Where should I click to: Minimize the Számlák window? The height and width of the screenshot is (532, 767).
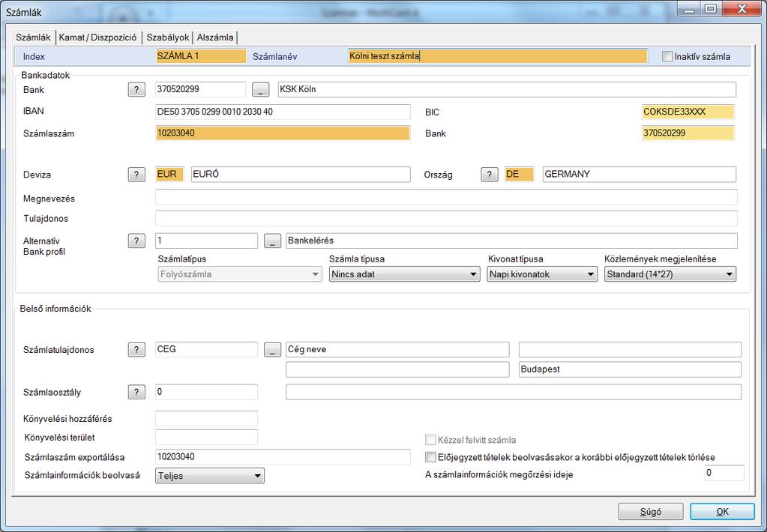[x=690, y=9]
